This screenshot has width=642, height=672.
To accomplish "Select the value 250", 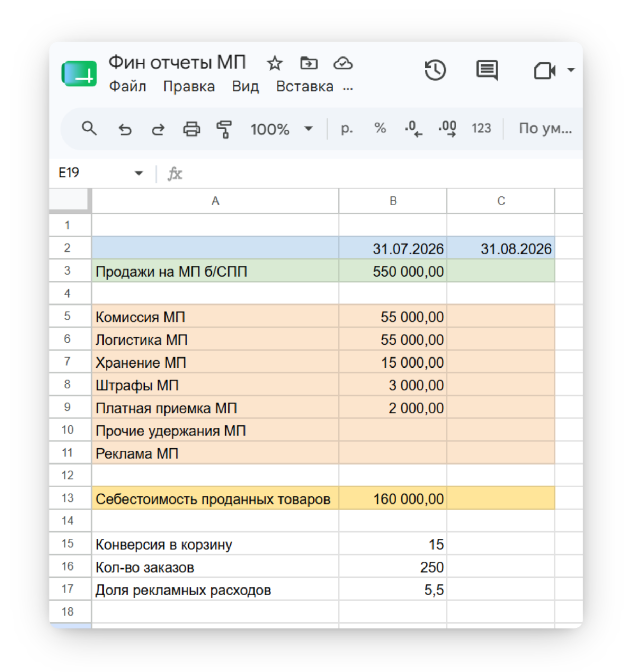I will (393, 566).
